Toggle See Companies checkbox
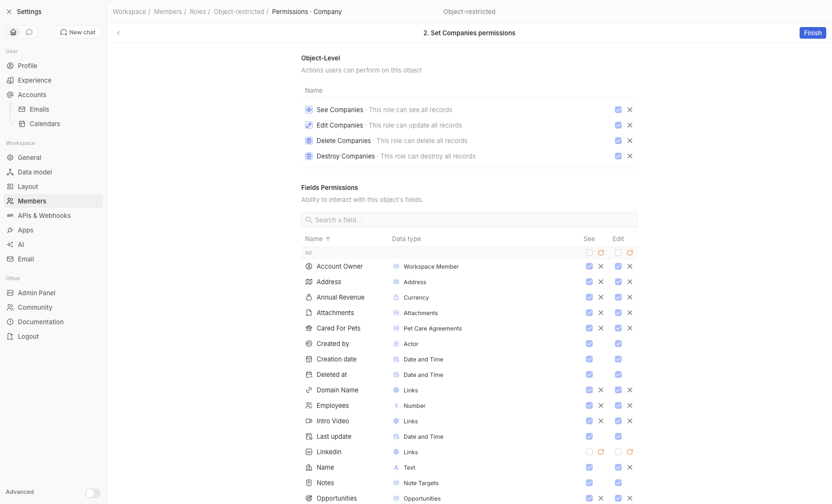832x504 pixels. point(618,110)
